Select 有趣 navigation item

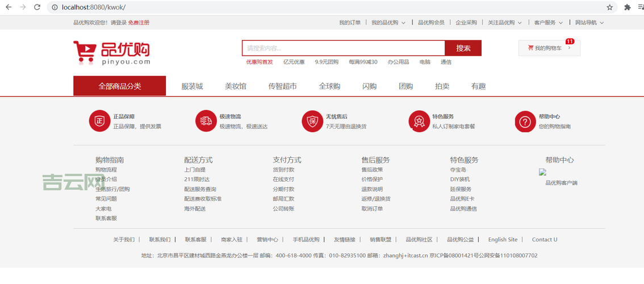(479, 86)
